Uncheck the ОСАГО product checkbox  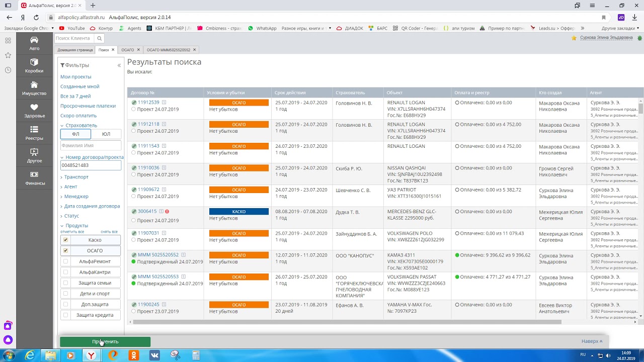point(65,250)
